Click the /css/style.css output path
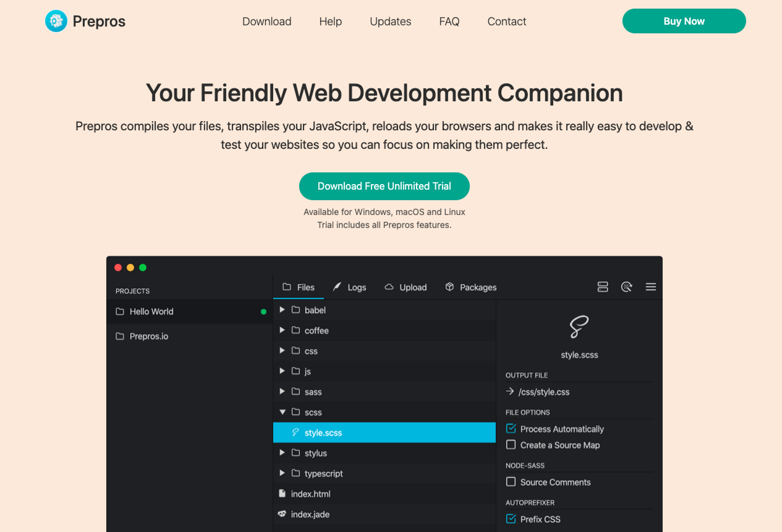The image size is (782, 532). [x=544, y=392]
